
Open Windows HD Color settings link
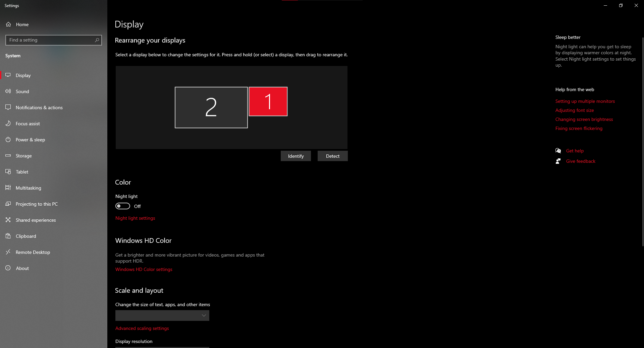click(144, 269)
